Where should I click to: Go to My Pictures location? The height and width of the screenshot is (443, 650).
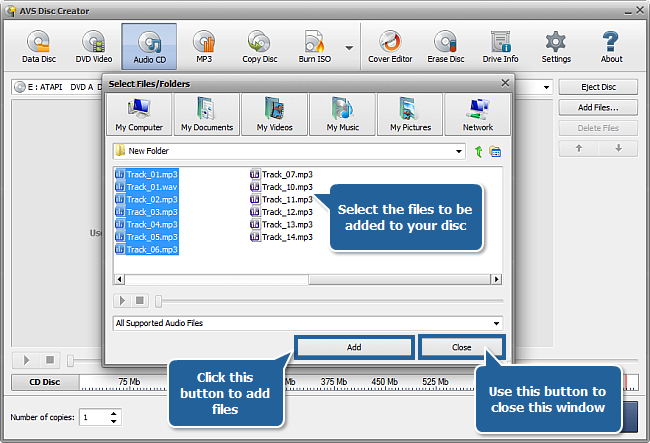410,115
